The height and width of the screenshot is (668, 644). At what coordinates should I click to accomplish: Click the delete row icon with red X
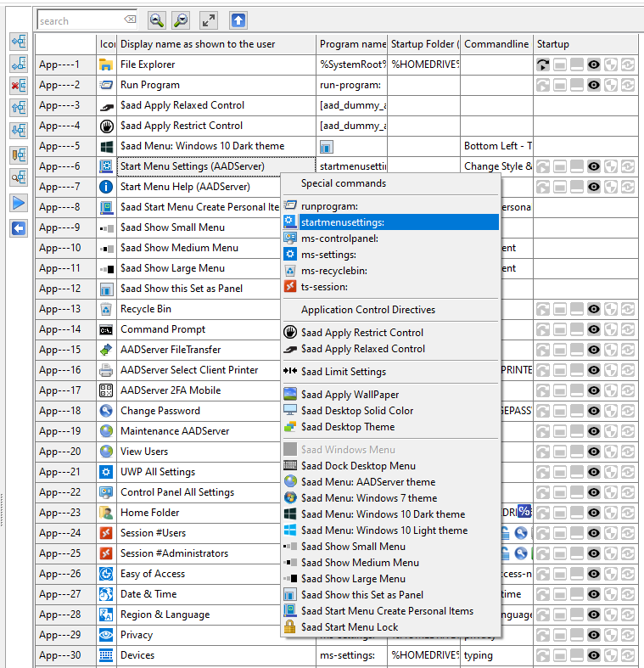pyautogui.click(x=18, y=86)
